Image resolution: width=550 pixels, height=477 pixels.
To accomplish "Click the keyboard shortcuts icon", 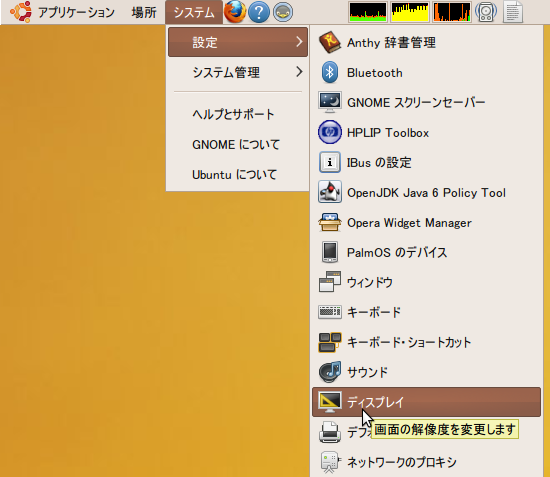I will 330,342.
